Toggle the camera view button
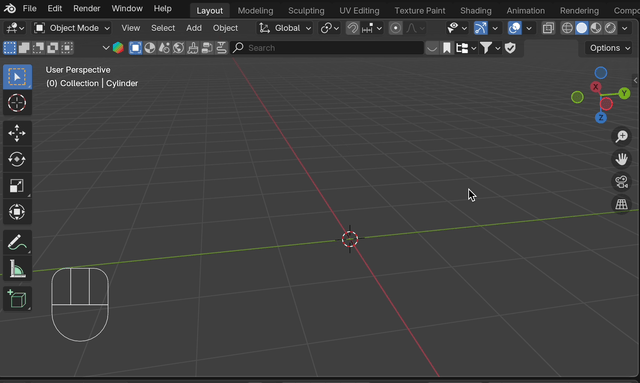 (622, 182)
